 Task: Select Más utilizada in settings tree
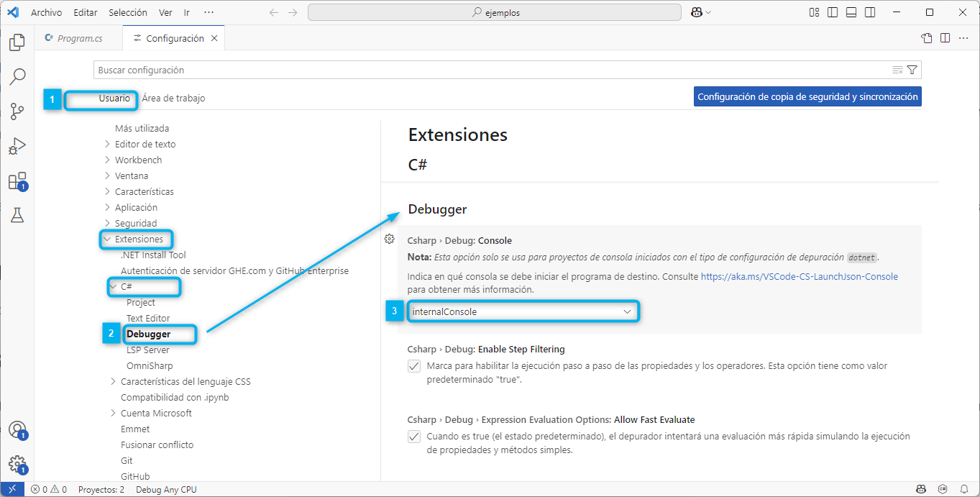[142, 128]
